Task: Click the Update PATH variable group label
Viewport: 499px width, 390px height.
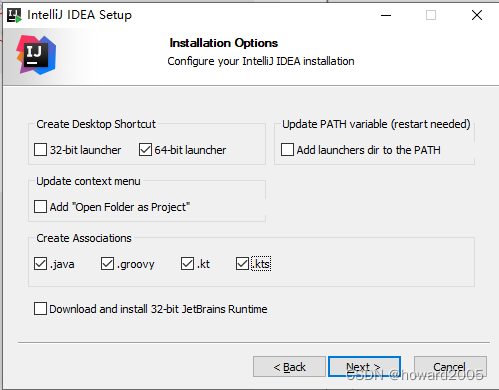Action: coord(376,124)
